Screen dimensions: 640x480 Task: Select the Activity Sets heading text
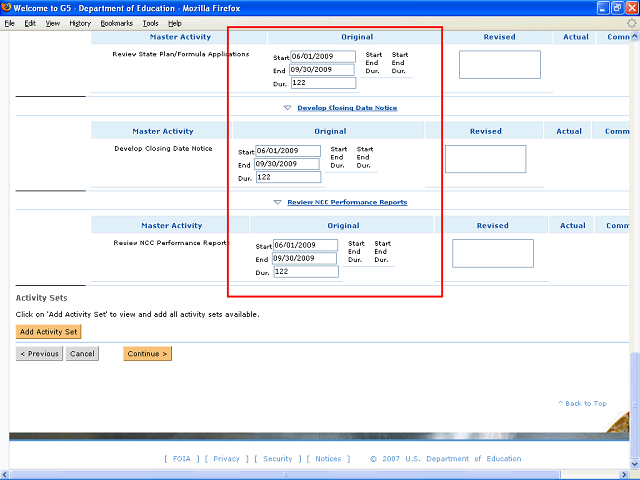point(42,298)
